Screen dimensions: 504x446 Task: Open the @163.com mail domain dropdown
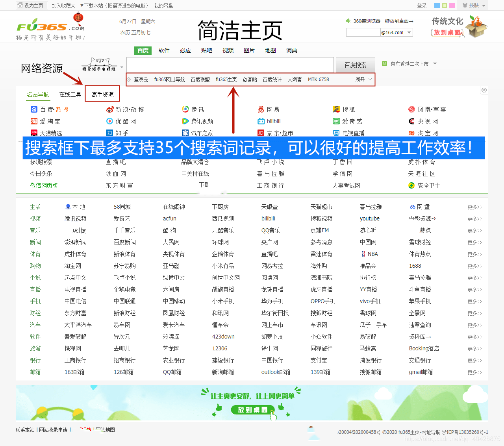coord(409,32)
